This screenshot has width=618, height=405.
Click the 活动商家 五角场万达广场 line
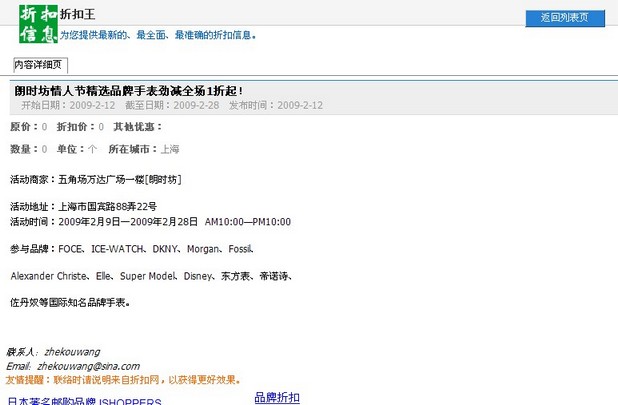click(x=96, y=180)
